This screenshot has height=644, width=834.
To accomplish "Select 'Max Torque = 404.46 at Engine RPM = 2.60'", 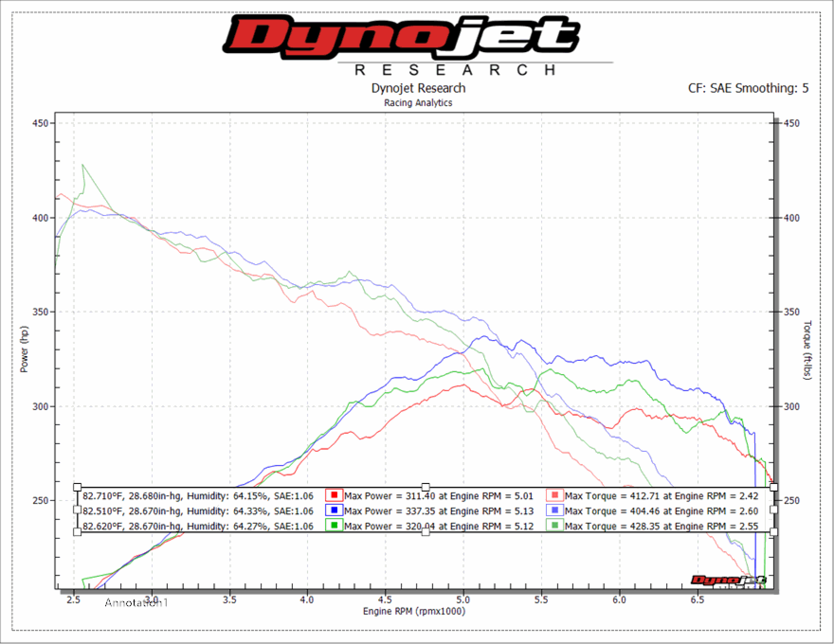I will coord(662,511).
